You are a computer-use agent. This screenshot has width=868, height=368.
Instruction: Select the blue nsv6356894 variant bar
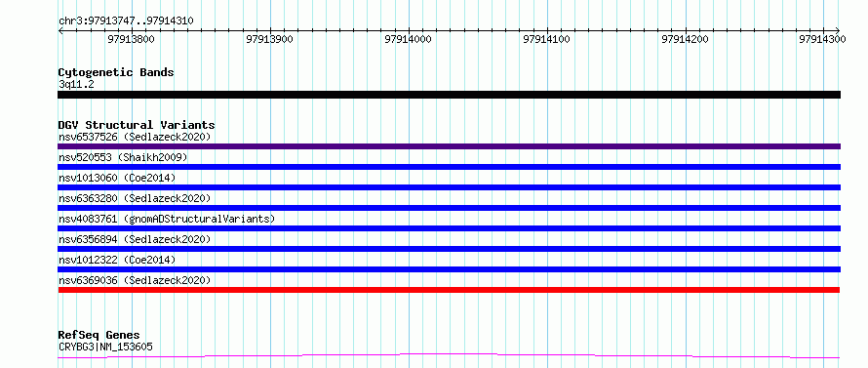pos(449,249)
